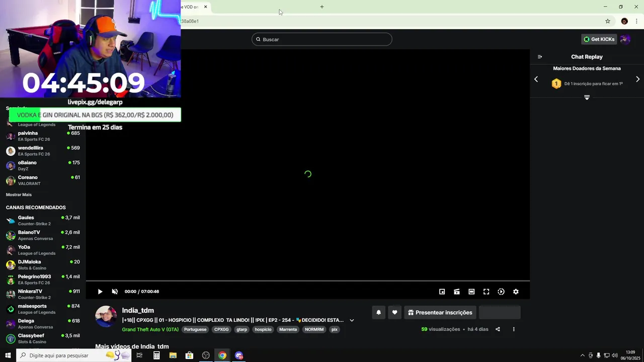This screenshot has width=644, height=362.
Task: Focus the Buscar search field
Action: [322, 39]
